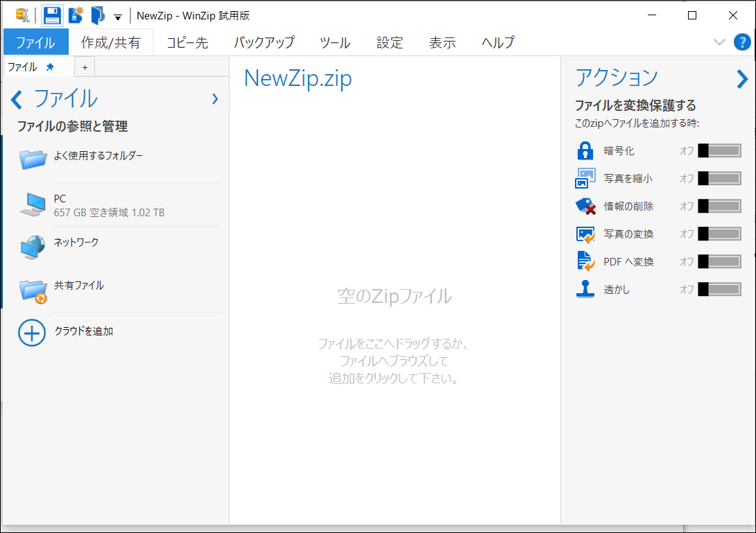Click the PDF へ変換 document icon
The height and width of the screenshot is (533, 756).
pos(586,261)
